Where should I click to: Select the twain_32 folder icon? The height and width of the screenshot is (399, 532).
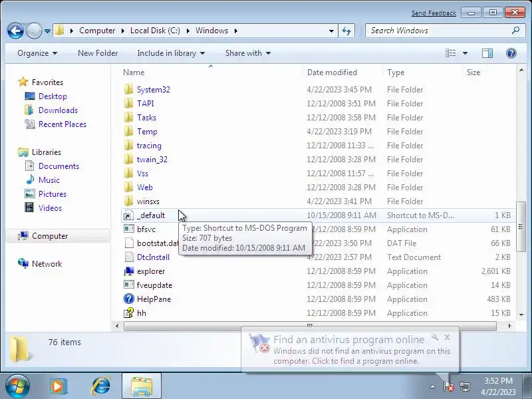point(128,160)
